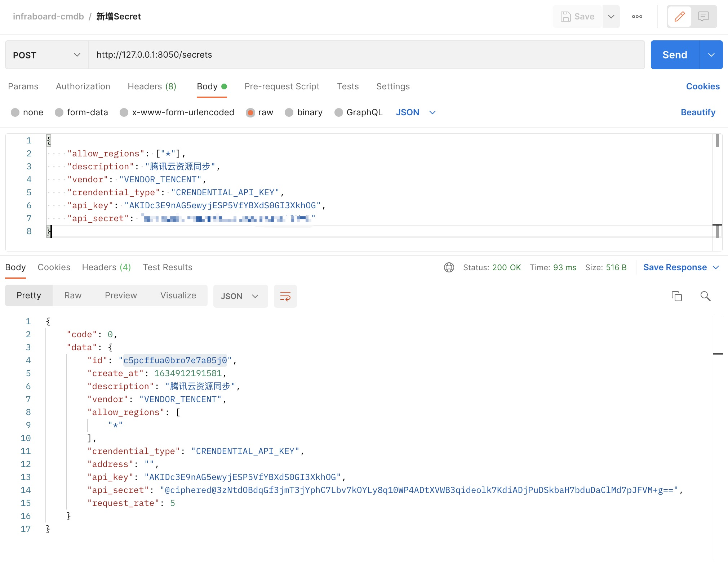Click the "create_at" value 1634912191581
The width and height of the screenshot is (728, 565).
[x=188, y=373]
